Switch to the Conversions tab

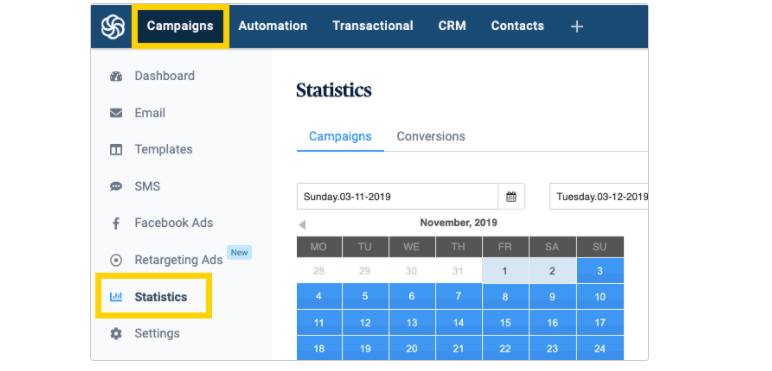click(x=431, y=136)
